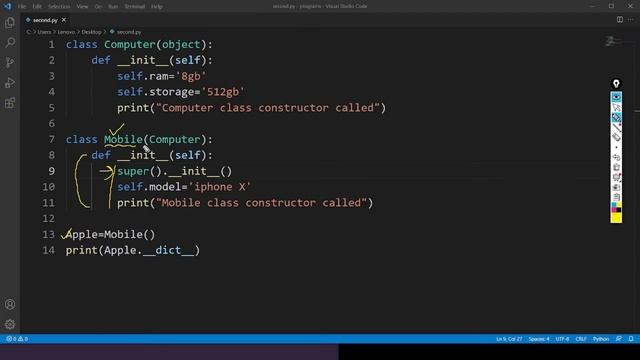Open the Selection menu
The width and height of the screenshot is (640, 360).
pyautogui.click(x=59, y=7)
